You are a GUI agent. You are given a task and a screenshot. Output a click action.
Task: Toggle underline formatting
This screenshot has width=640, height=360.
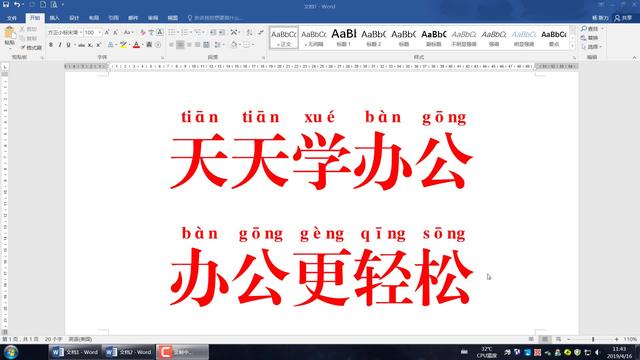[x=69, y=45]
